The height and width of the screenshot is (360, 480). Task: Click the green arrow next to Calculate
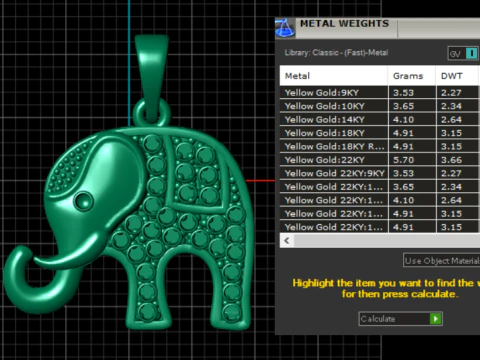[x=435, y=319]
